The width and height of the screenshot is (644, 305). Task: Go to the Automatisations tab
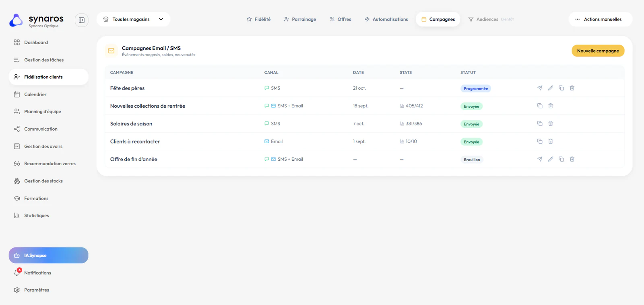(x=386, y=19)
